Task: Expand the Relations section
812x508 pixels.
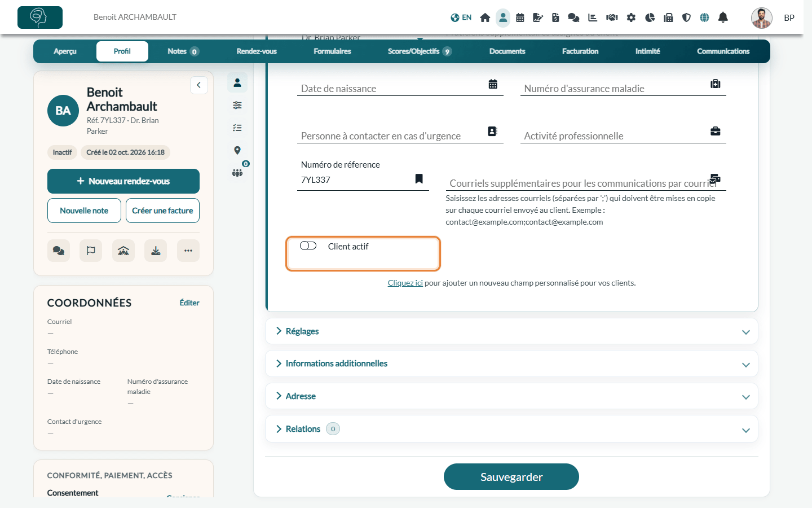Action: coord(511,429)
